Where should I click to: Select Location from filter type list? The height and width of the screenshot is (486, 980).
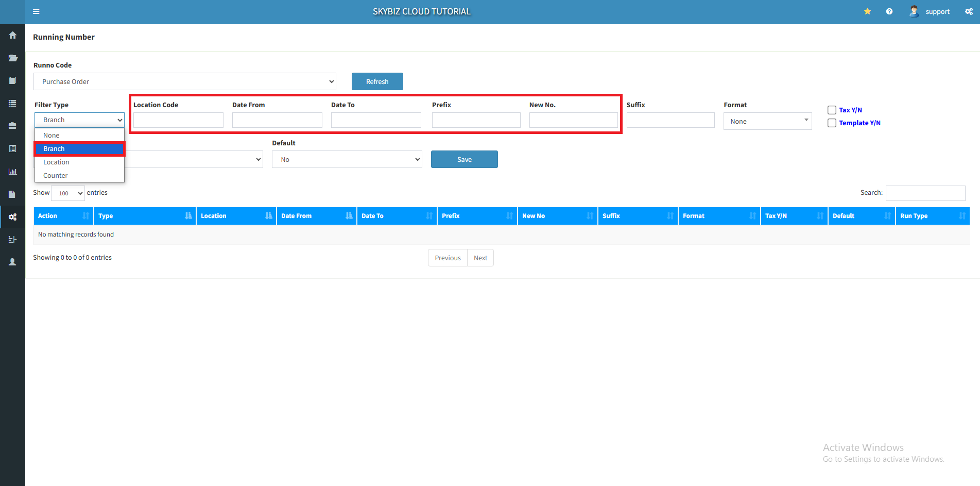[x=56, y=162]
